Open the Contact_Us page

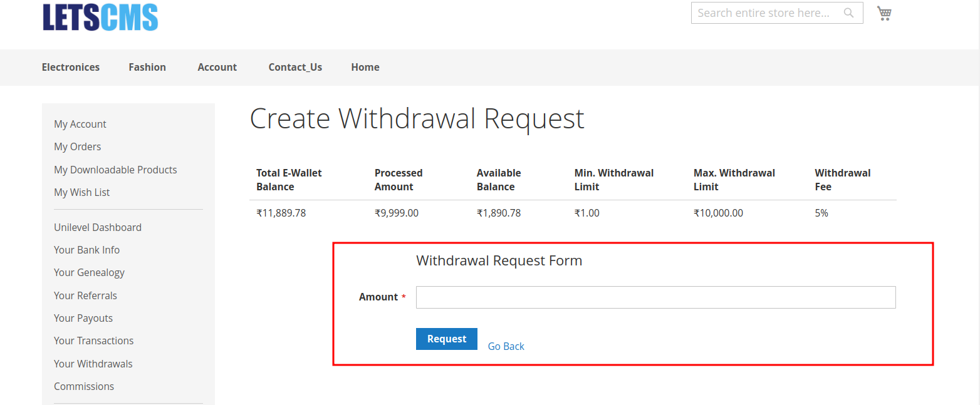click(295, 67)
